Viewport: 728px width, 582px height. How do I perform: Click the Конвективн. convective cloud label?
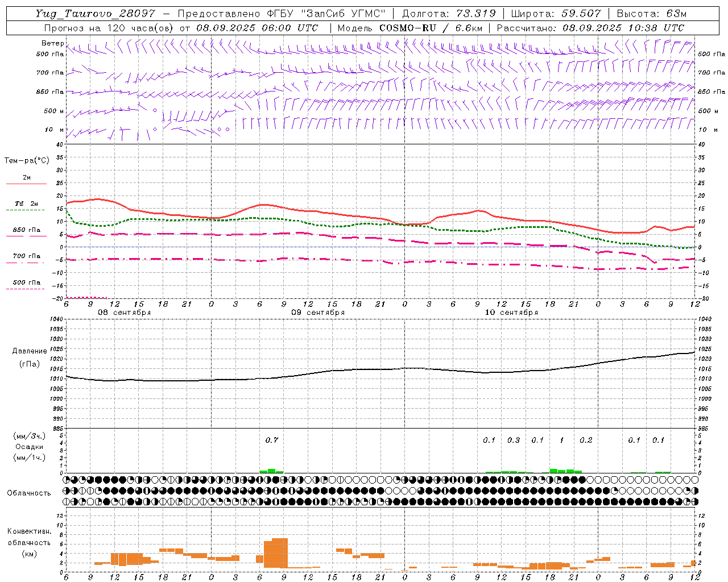(30, 531)
